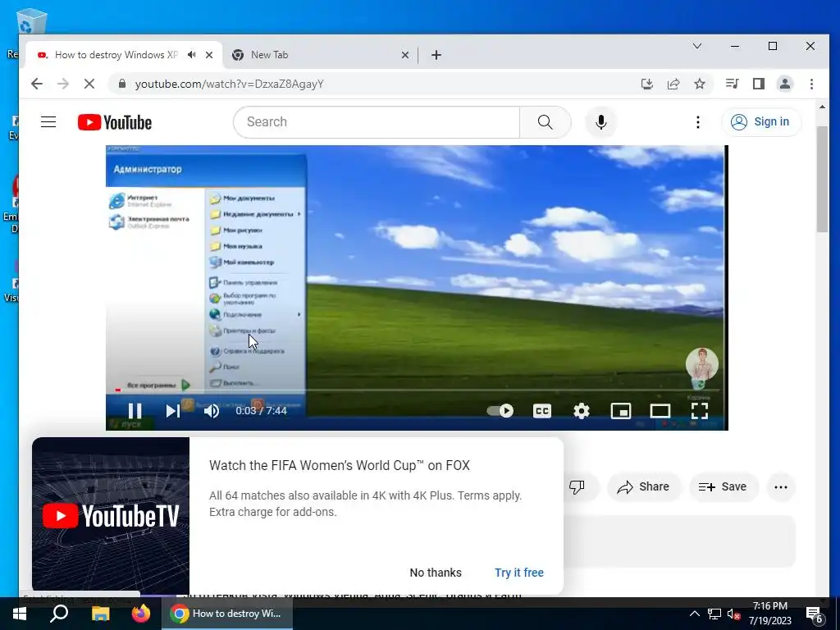The width and height of the screenshot is (840, 630).
Task: Sign in to YouTube
Action: 761,122
